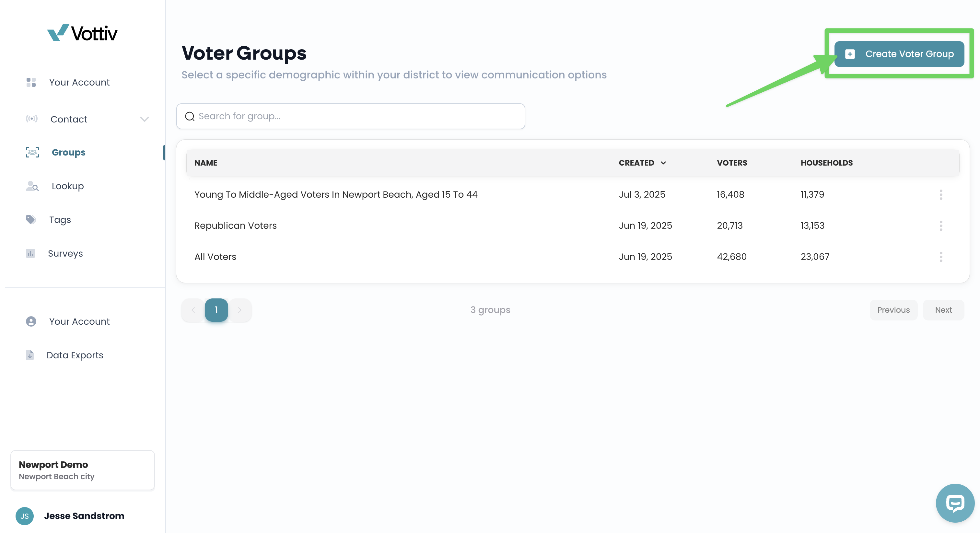The width and height of the screenshot is (980, 533).
Task: Click the Previous button
Action: coord(893,310)
